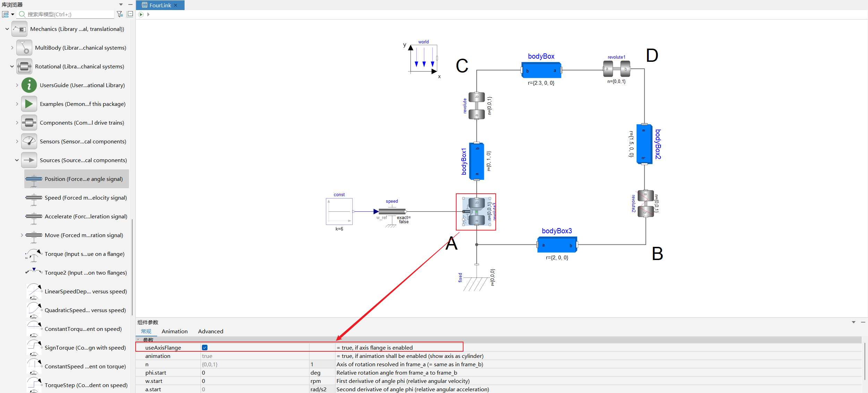Select the world component in diagram
Image resolution: width=868 pixels, height=393 pixels.
pyautogui.click(x=424, y=58)
